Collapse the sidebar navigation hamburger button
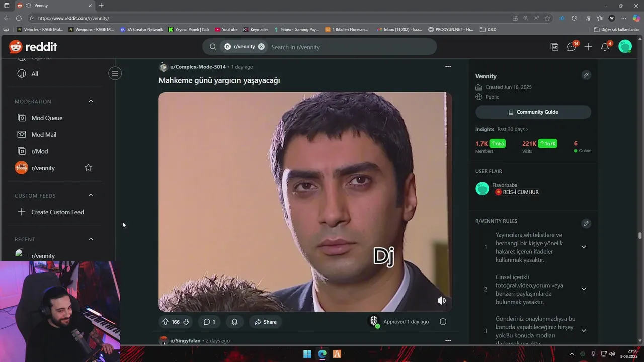Screen dimensions: 644x362 coord(115,73)
